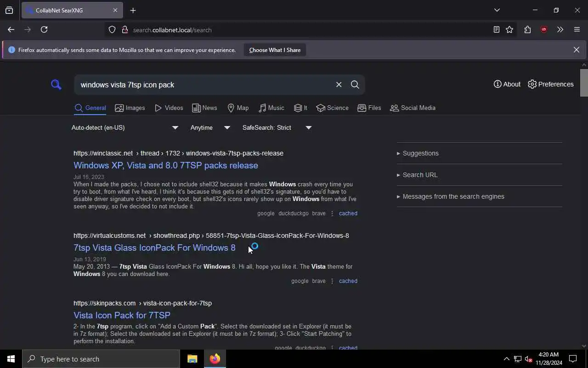Go back to previous page
Screen dimensions: 588x368
coord(11,29)
